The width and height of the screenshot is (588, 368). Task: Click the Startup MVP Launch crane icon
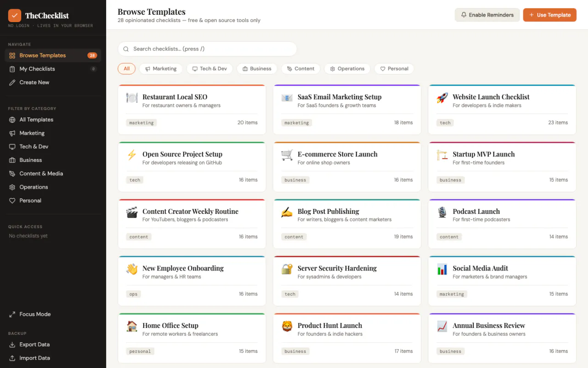pyautogui.click(x=442, y=155)
